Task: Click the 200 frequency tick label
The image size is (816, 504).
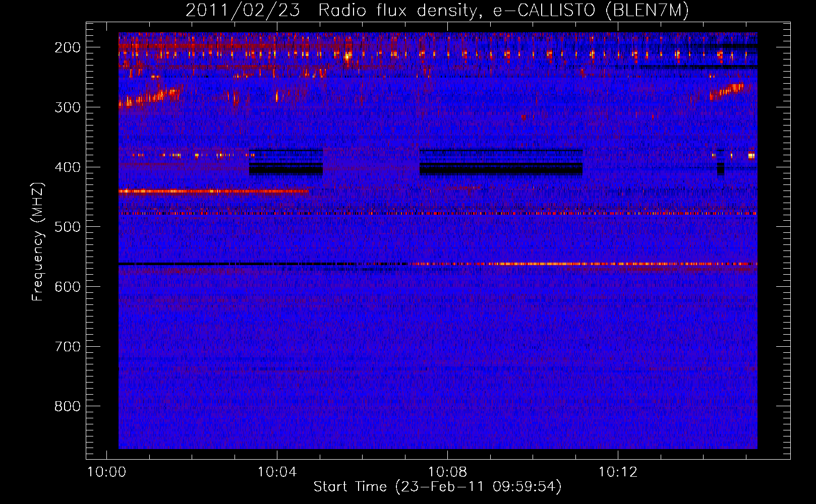Action: (68, 47)
